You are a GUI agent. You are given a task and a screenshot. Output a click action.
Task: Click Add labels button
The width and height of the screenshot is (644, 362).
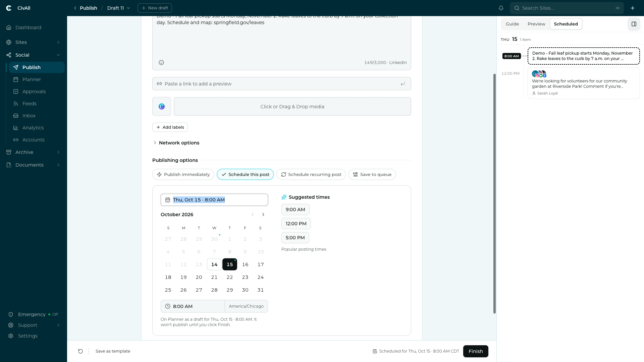[170, 127]
